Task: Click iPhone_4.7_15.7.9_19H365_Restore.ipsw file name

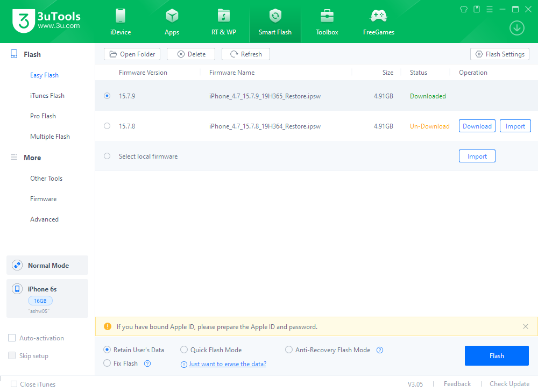Action: (265, 96)
